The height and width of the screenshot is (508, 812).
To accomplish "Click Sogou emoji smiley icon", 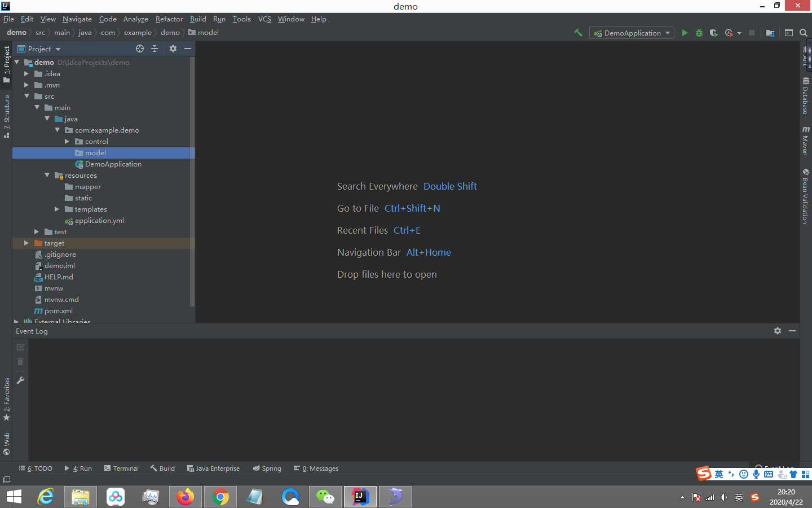I will [744, 474].
